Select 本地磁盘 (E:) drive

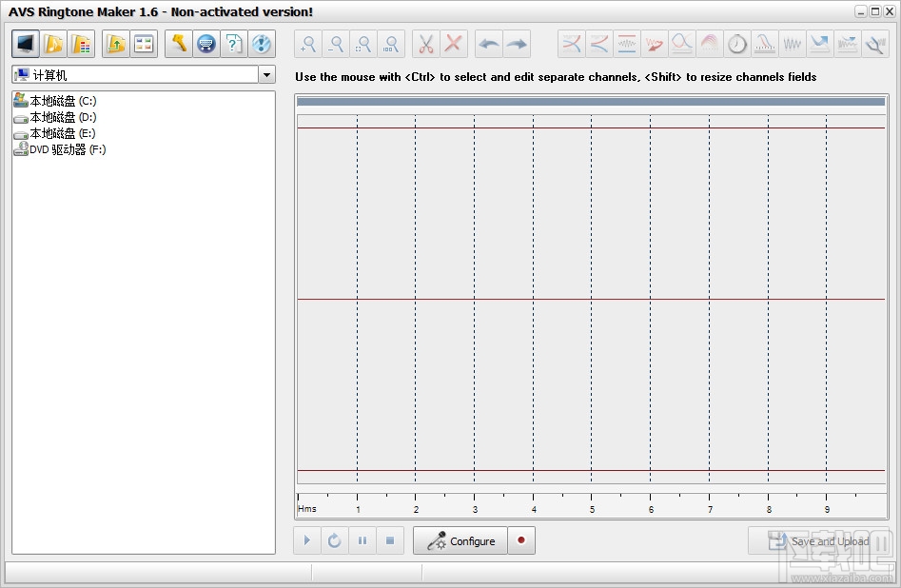54,133
